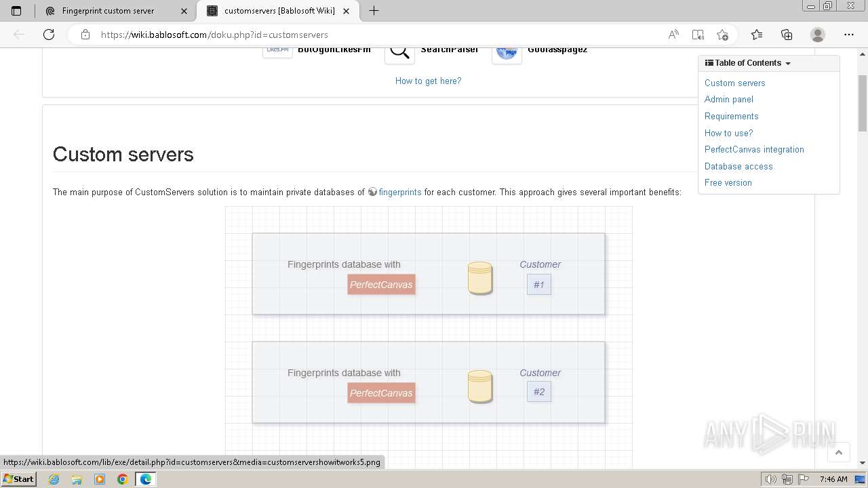Add this page to favorites
This screenshot has height=488, width=868.
coord(722,35)
